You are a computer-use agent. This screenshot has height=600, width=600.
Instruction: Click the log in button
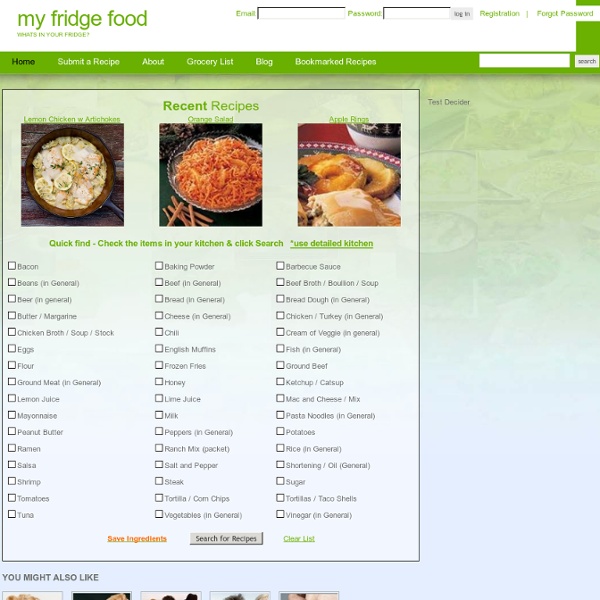click(462, 14)
